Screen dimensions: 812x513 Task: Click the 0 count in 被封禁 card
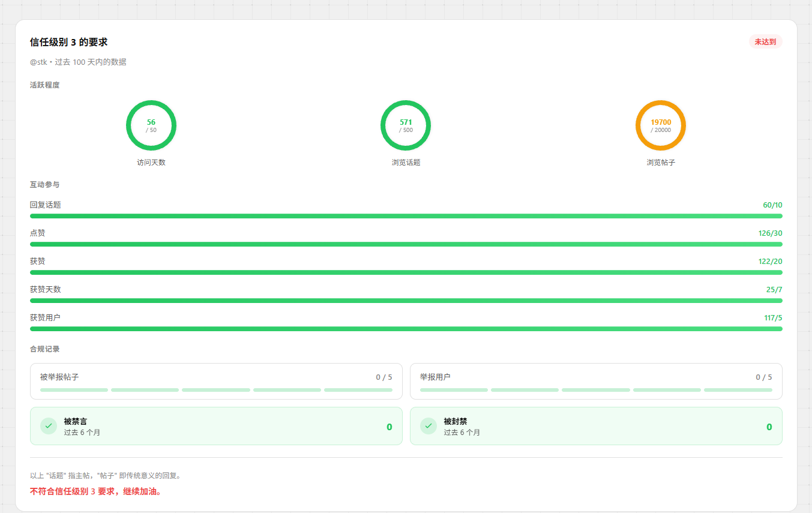[x=769, y=427]
